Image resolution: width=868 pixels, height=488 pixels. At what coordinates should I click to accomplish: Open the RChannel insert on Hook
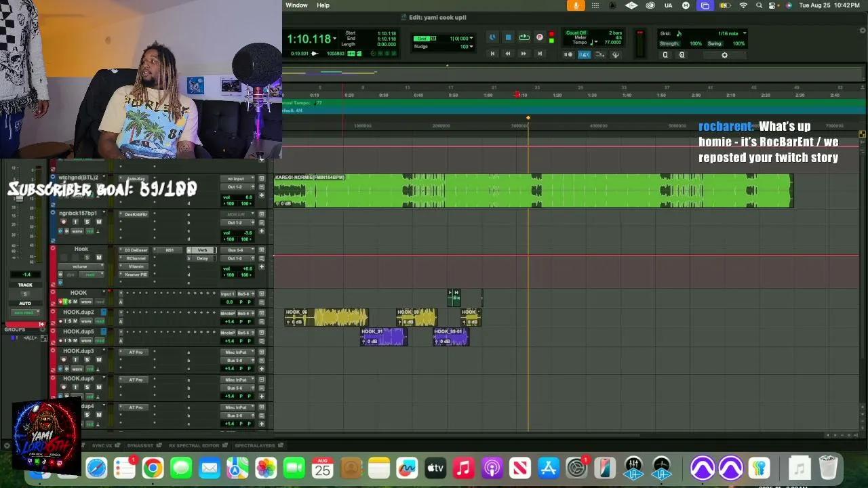click(x=136, y=258)
